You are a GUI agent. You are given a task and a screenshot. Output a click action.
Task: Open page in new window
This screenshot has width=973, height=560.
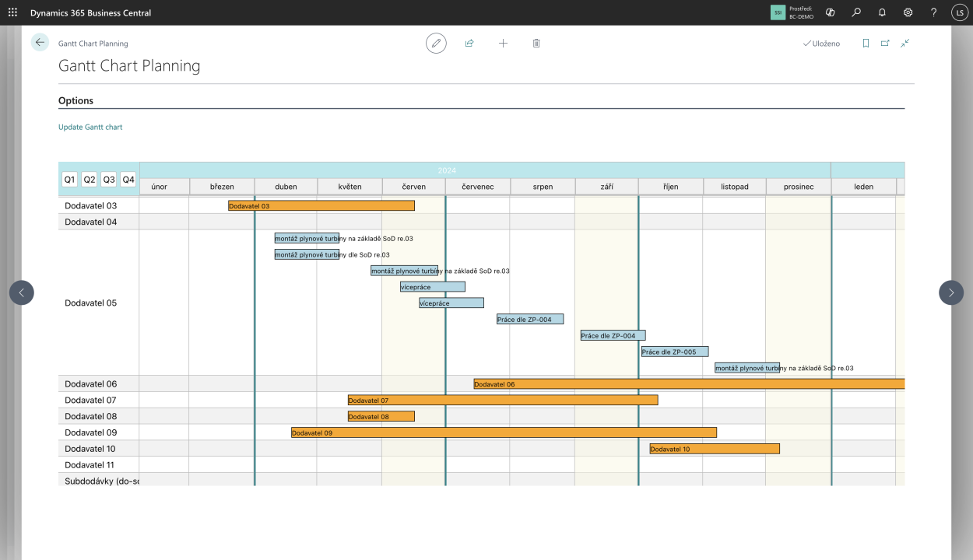885,44
